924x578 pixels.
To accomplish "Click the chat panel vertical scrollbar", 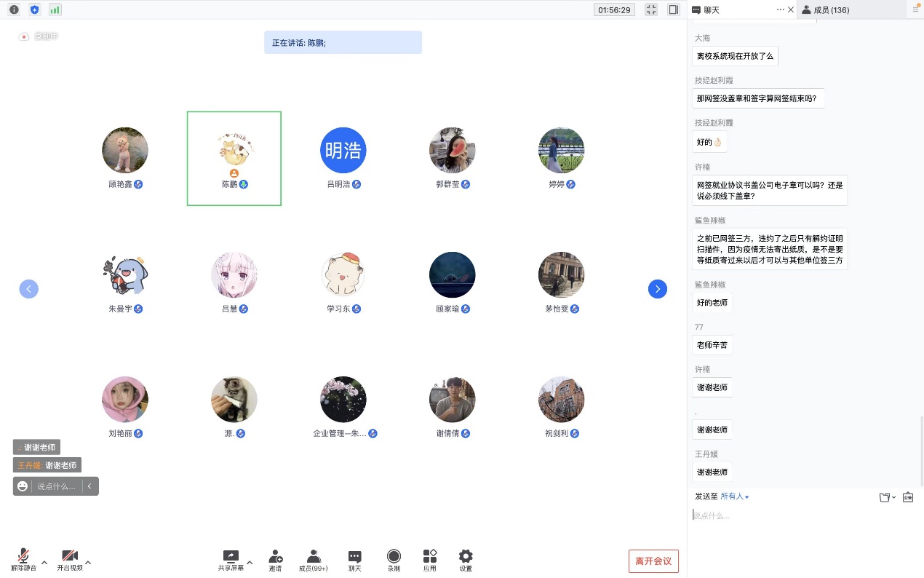I will pyautogui.click(x=921, y=451).
